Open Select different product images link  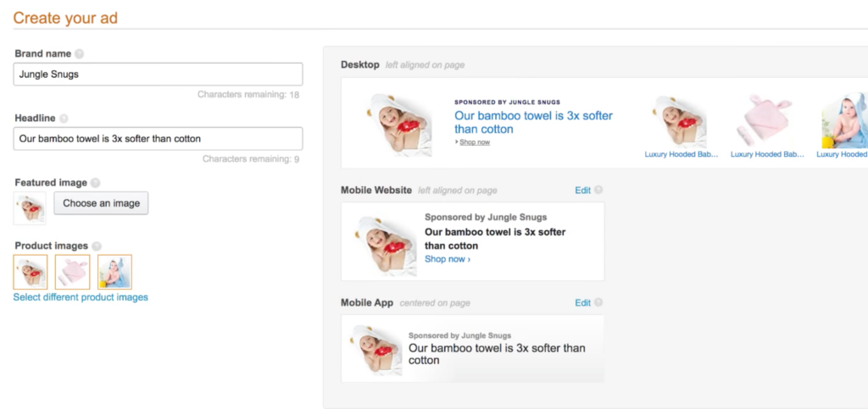pyautogui.click(x=81, y=297)
